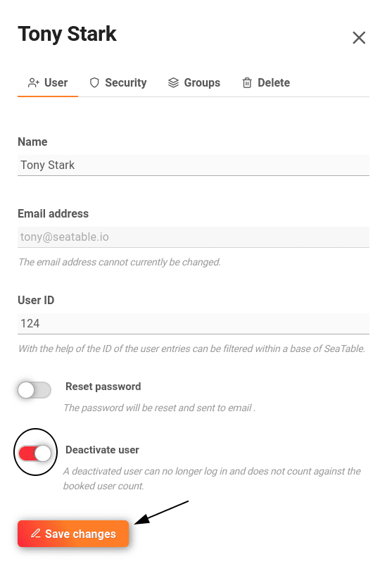The image size is (392, 571).
Task: Click the Email address field label
Action: point(53,214)
